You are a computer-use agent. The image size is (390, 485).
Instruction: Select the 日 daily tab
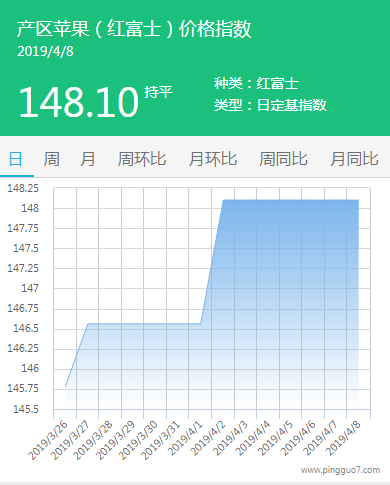point(16,159)
